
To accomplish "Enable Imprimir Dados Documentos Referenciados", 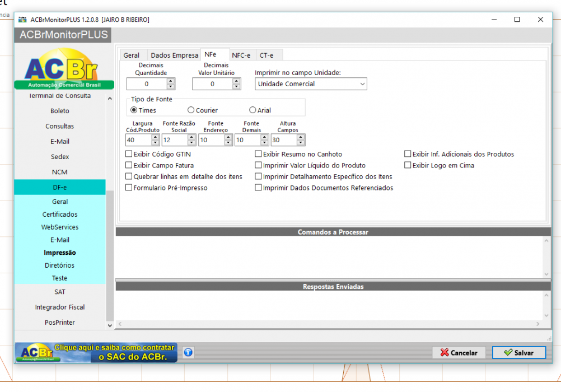I will click(258, 188).
